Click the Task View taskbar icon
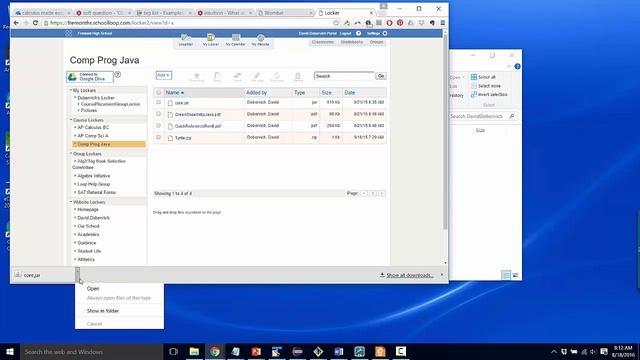This screenshot has width=640, height=360. [173, 351]
